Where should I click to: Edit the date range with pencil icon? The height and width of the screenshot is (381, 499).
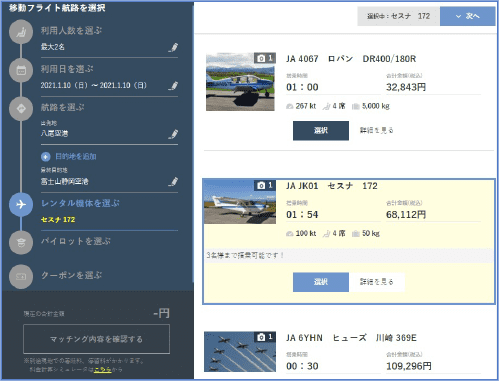(x=173, y=86)
